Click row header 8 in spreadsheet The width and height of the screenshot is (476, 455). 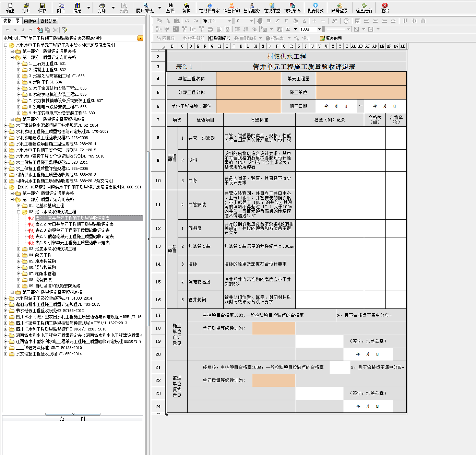tap(158, 138)
